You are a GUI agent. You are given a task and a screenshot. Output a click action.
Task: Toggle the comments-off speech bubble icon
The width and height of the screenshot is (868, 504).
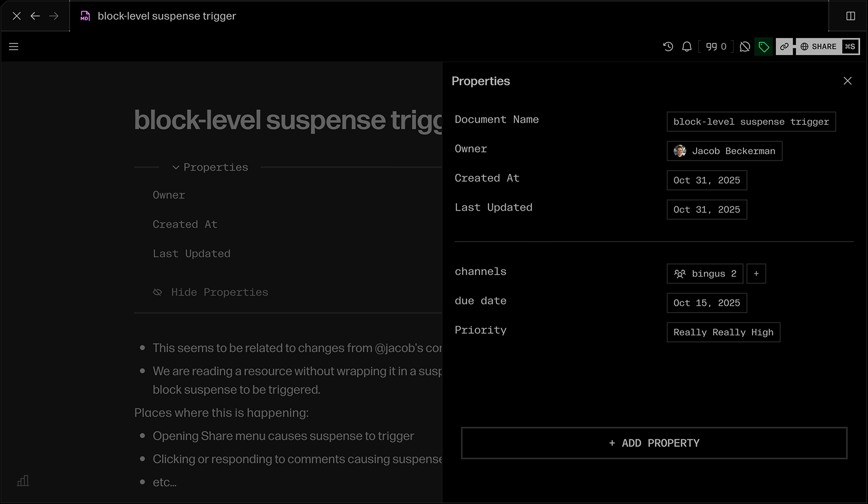coord(745,47)
